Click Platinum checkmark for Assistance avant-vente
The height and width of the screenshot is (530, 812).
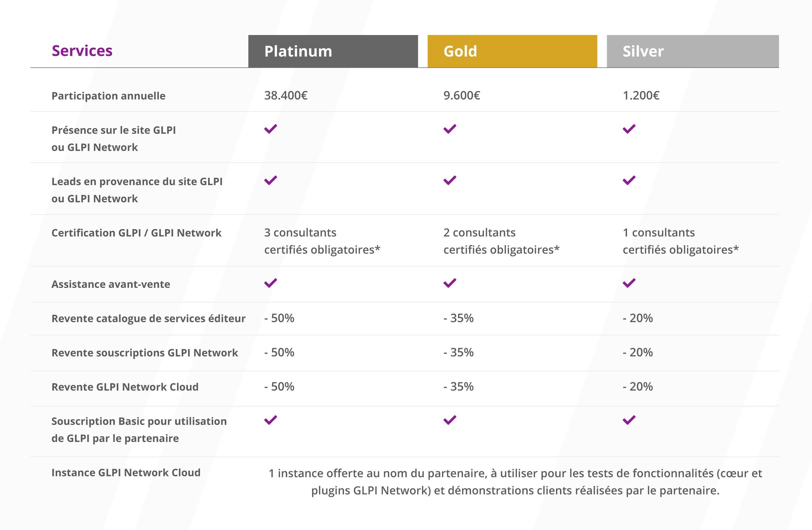tap(271, 283)
